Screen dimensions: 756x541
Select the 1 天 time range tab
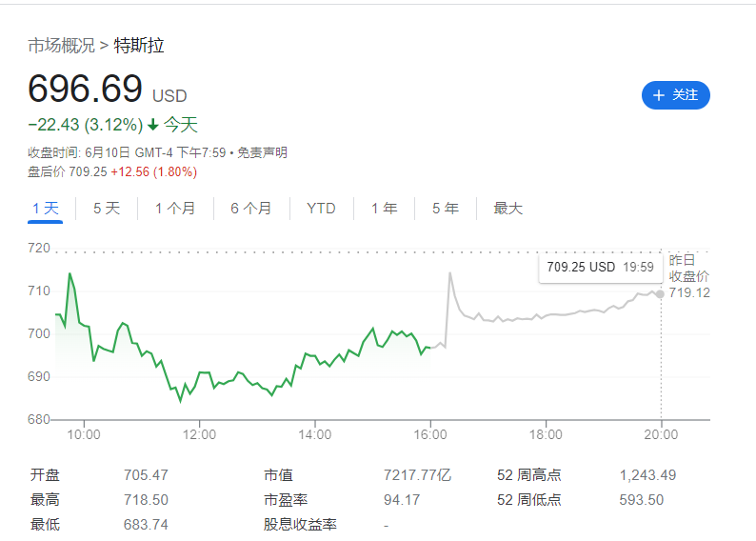[x=45, y=209]
